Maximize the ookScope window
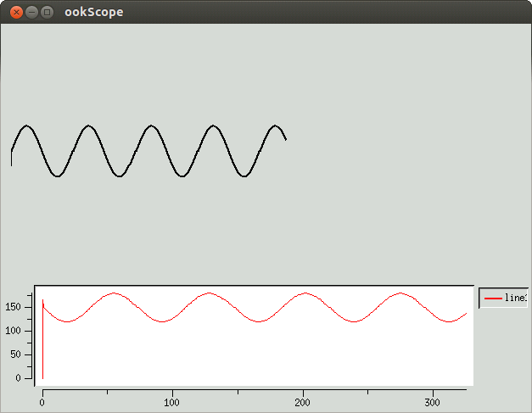The height and width of the screenshot is (413, 532). point(48,13)
